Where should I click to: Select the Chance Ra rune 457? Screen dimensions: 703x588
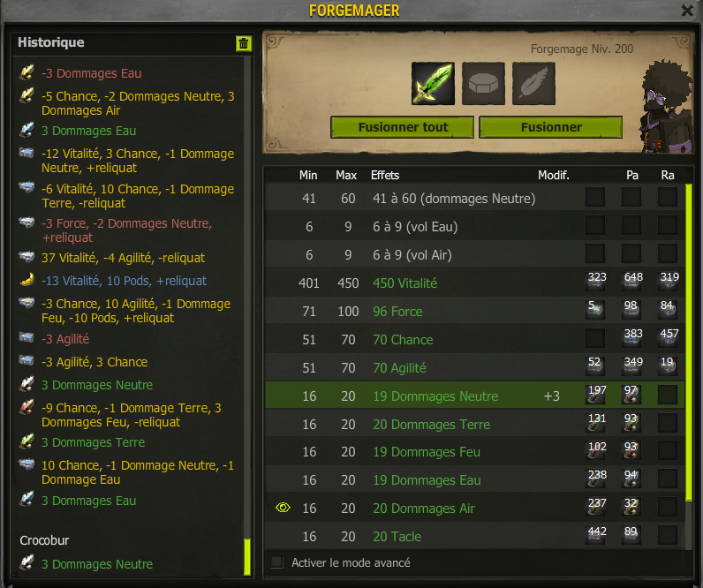[x=668, y=338]
